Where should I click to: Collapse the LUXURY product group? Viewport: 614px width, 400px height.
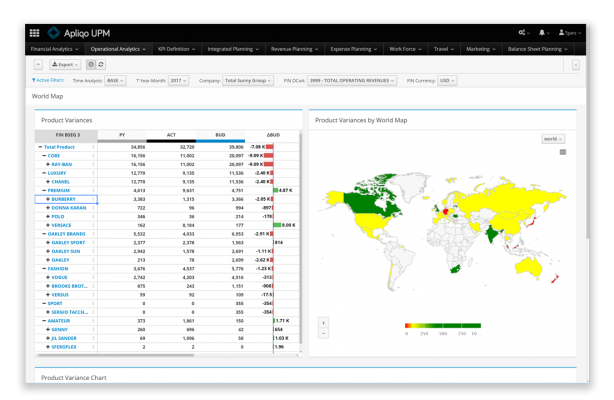point(44,173)
